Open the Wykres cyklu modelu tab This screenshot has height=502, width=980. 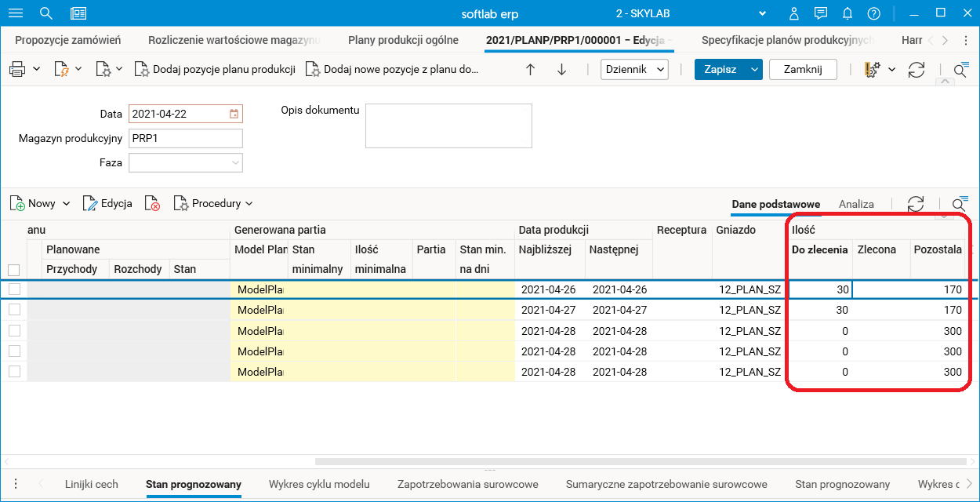pyautogui.click(x=319, y=484)
